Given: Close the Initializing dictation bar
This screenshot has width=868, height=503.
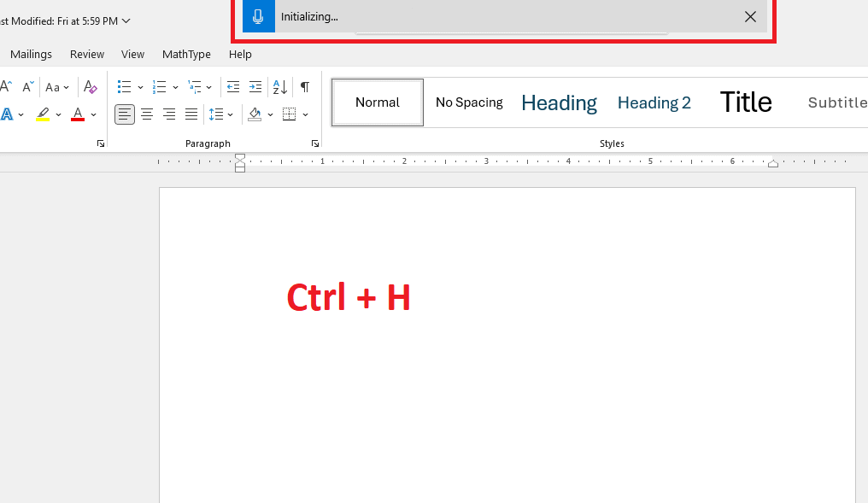Looking at the screenshot, I should tap(750, 16).
